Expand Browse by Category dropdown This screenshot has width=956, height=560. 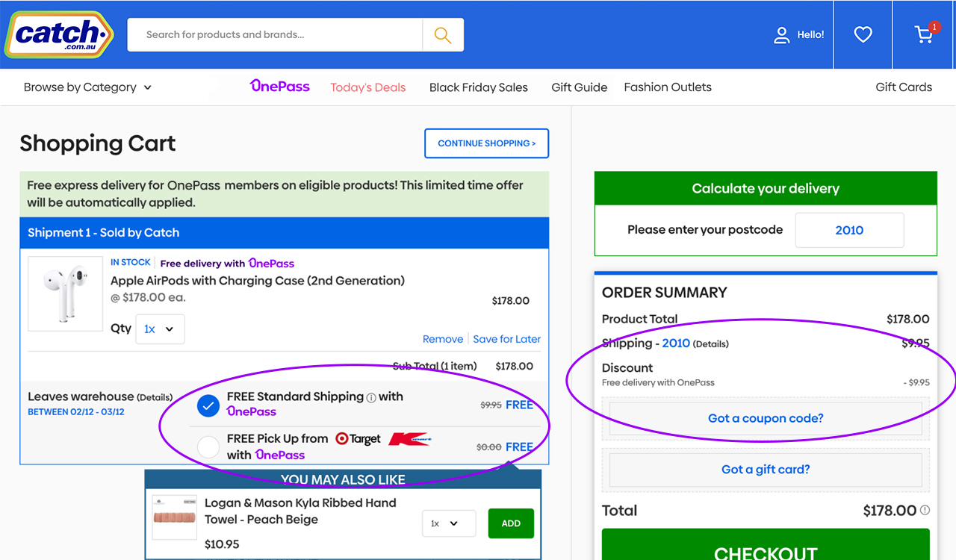(87, 87)
